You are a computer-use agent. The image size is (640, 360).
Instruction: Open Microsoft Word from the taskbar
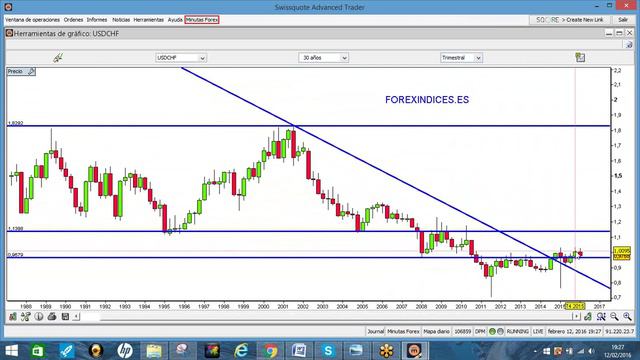[x=299, y=351]
